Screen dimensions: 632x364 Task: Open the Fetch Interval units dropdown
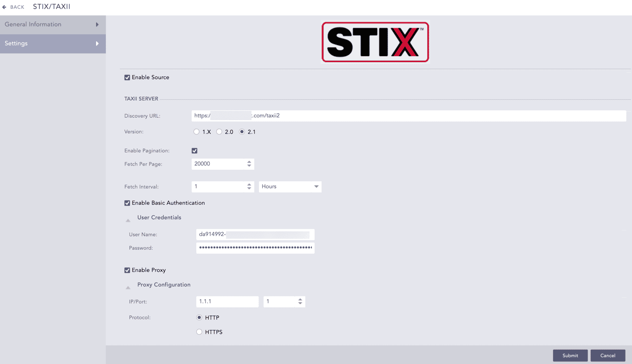pos(290,186)
